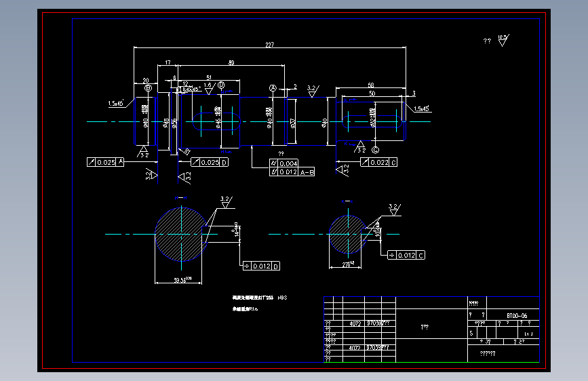588x381 pixels.
Task: Click datum circle "C" below right keyway
Action: coord(375,150)
